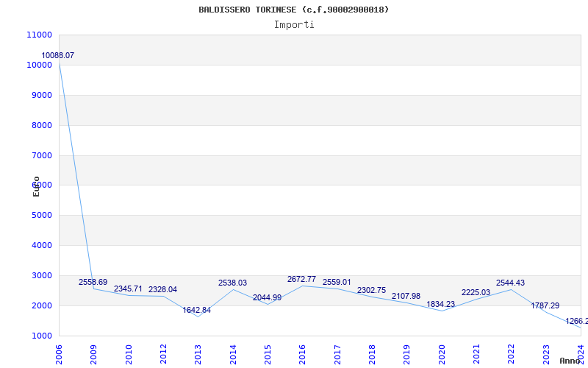Click the Anno x-axis title
588x368 pixels.
(570, 361)
